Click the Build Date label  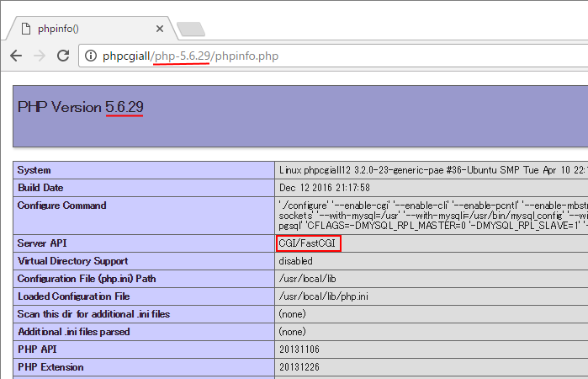[40, 188]
